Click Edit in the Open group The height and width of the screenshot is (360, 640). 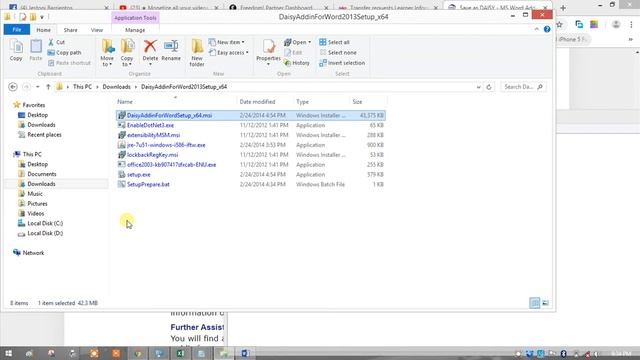pos(293,53)
